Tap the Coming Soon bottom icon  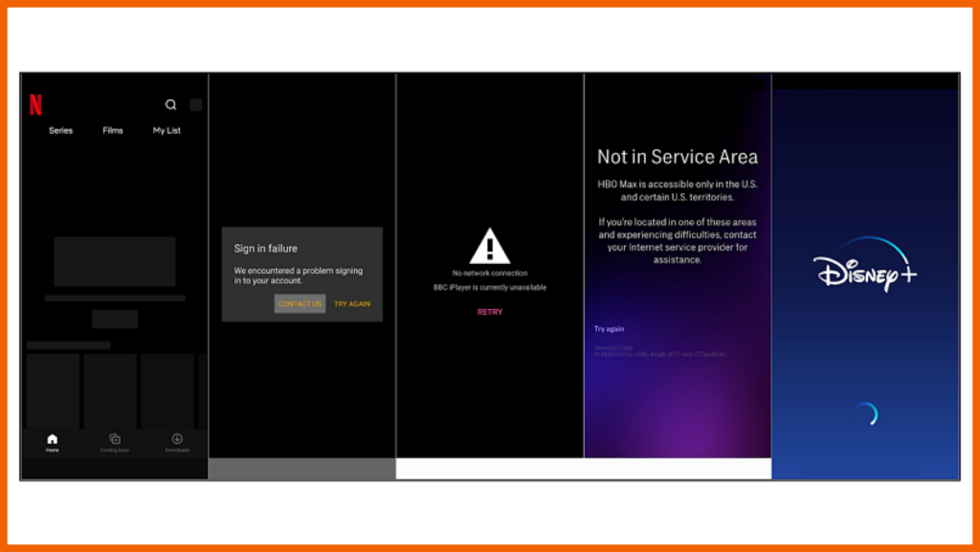(x=115, y=443)
